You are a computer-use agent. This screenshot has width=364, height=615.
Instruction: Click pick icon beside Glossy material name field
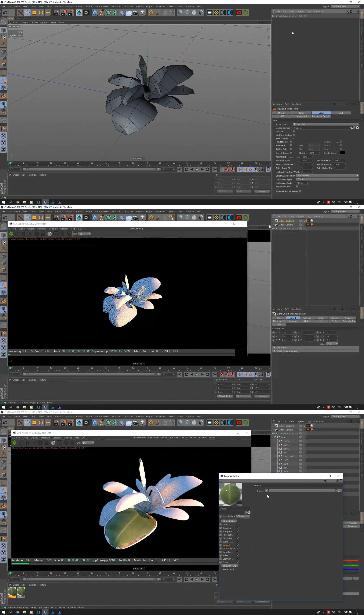click(x=249, y=512)
